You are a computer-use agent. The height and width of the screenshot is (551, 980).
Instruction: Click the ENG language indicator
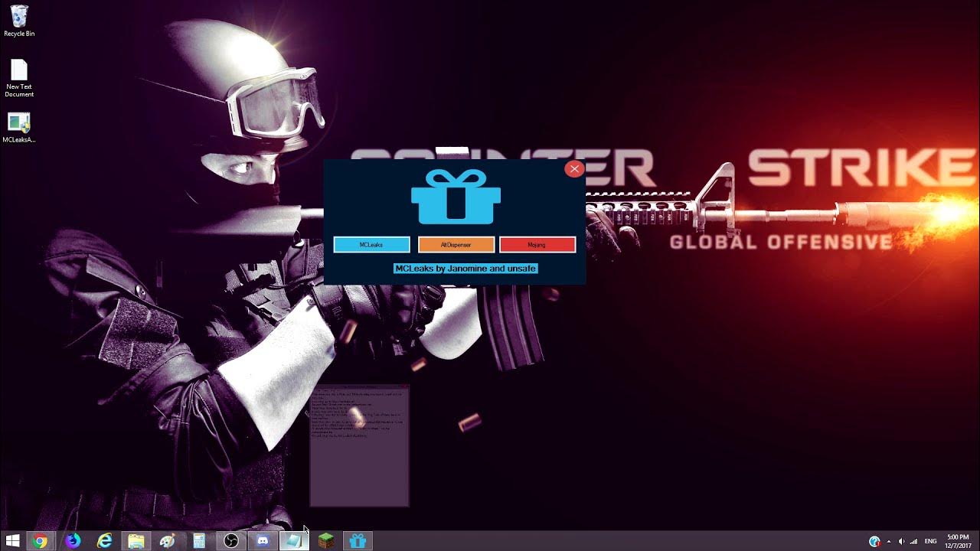pyautogui.click(x=931, y=541)
